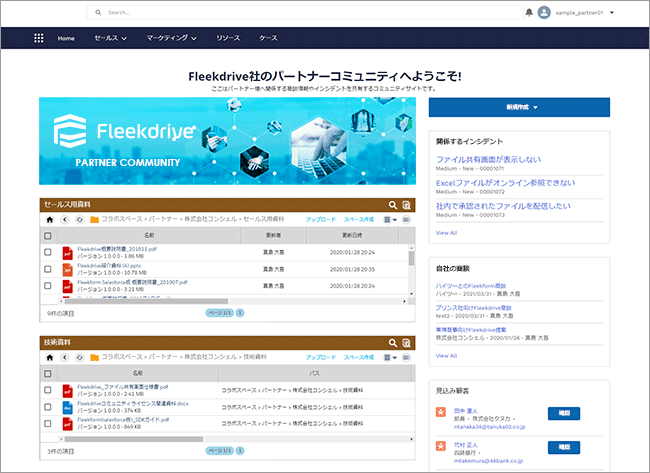Screen dimensions: 650x473
Task: Toggle select-all checkbox in セールス用資料 table header
Action: [48, 236]
